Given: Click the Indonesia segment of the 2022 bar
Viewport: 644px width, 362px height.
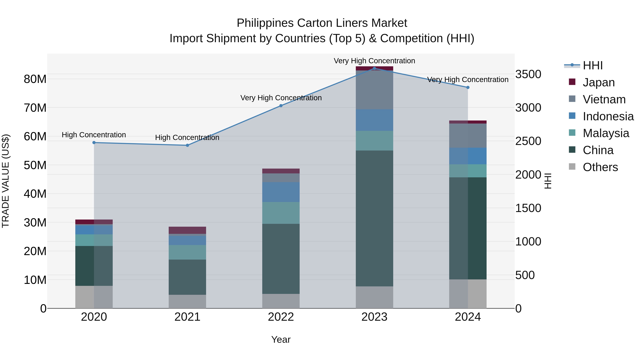Looking at the screenshot, I should (281, 192).
